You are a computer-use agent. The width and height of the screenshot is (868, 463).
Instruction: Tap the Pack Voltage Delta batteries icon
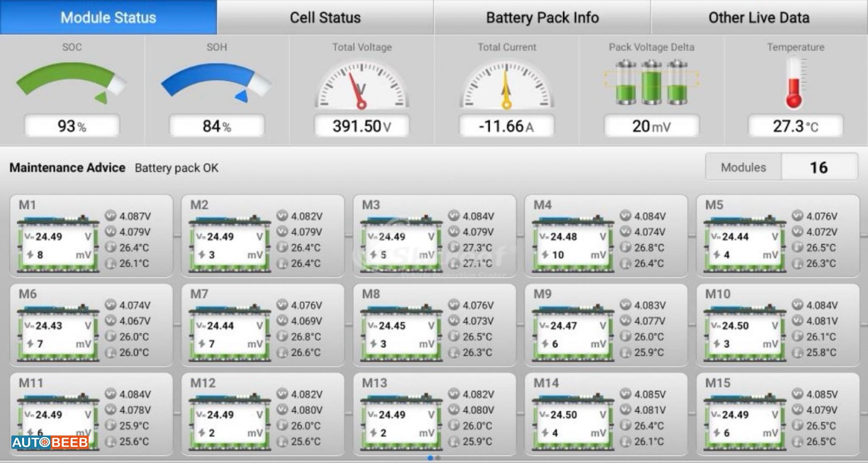651,82
